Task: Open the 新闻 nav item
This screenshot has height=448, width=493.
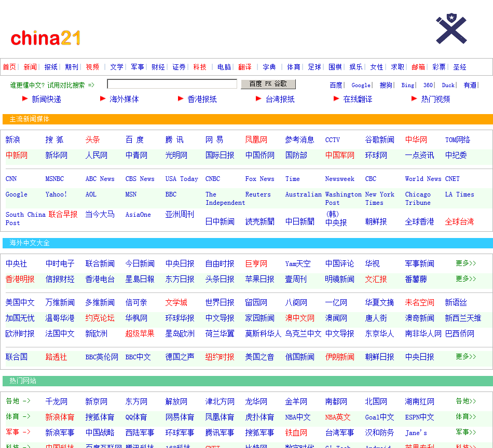Action: coord(30,67)
